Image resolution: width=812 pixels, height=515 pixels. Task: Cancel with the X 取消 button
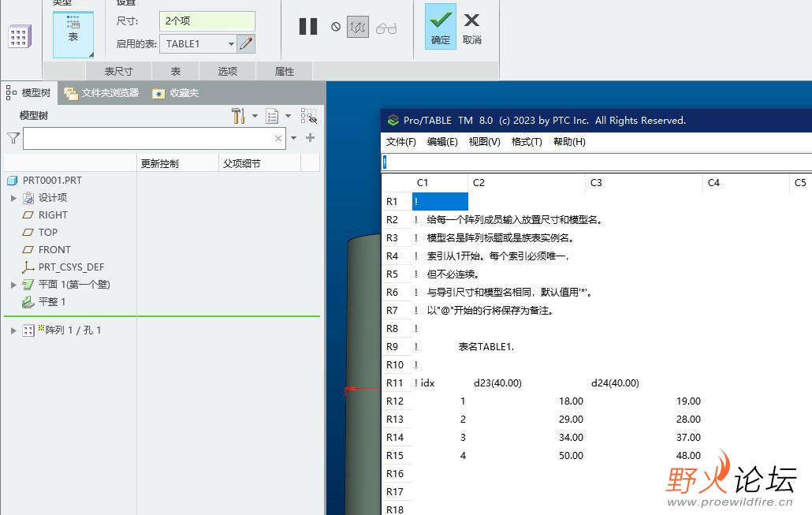click(471, 28)
